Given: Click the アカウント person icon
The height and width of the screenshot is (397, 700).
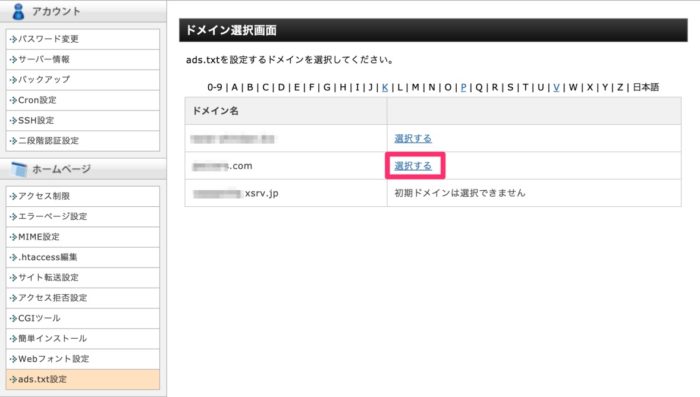Looking at the screenshot, I should click(x=18, y=11).
